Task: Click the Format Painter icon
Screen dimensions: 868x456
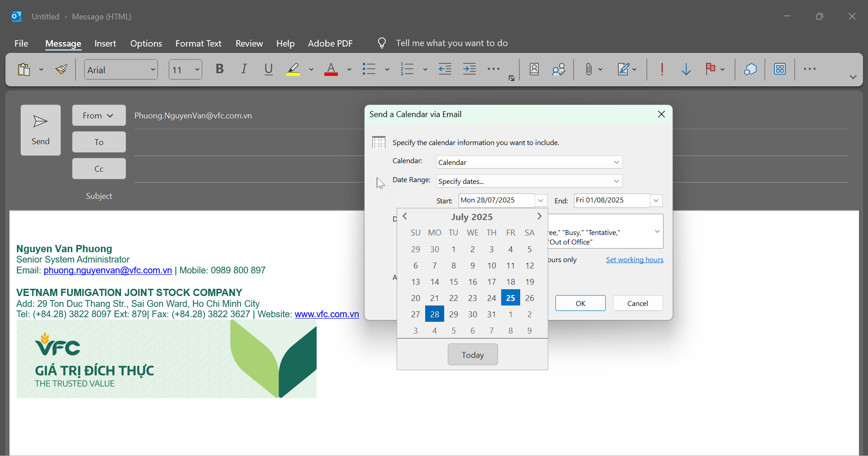Action: point(62,70)
